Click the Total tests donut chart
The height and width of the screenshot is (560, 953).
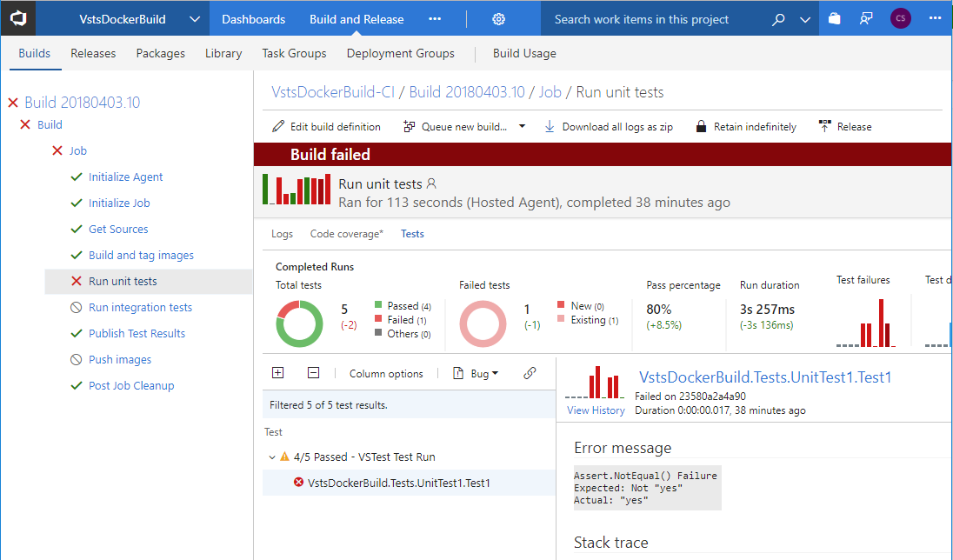point(300,323)
